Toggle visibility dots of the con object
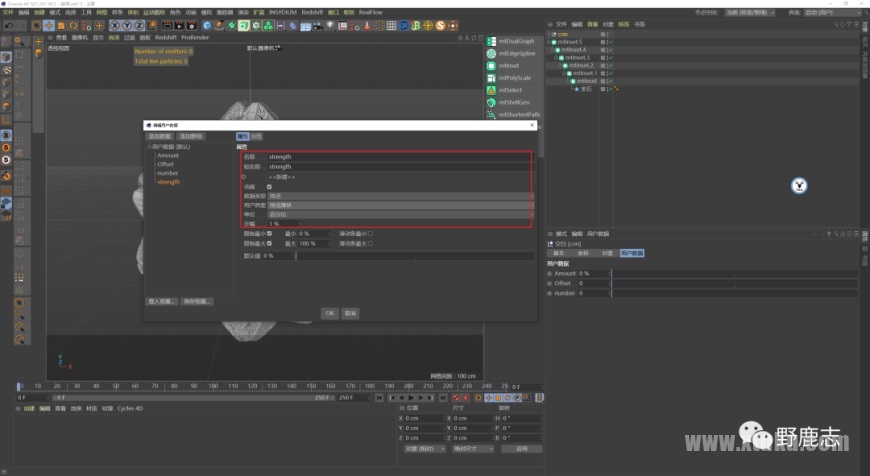 [x=608, y=34]
